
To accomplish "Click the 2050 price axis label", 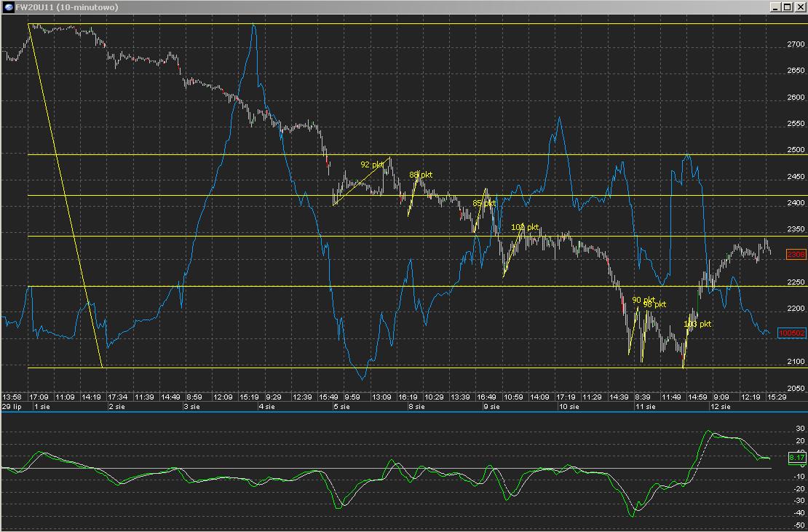I will pyautogui.click(x=796, y=389).
